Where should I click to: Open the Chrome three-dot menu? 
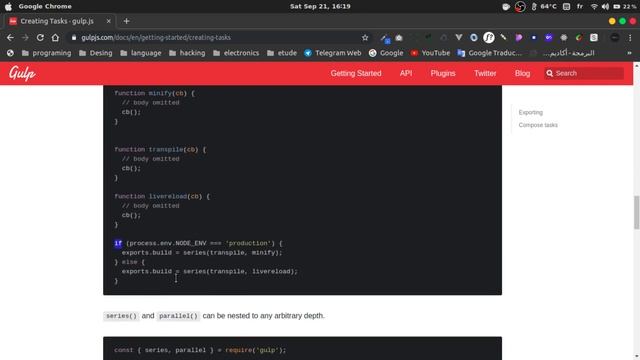click(x=630, y=38)
